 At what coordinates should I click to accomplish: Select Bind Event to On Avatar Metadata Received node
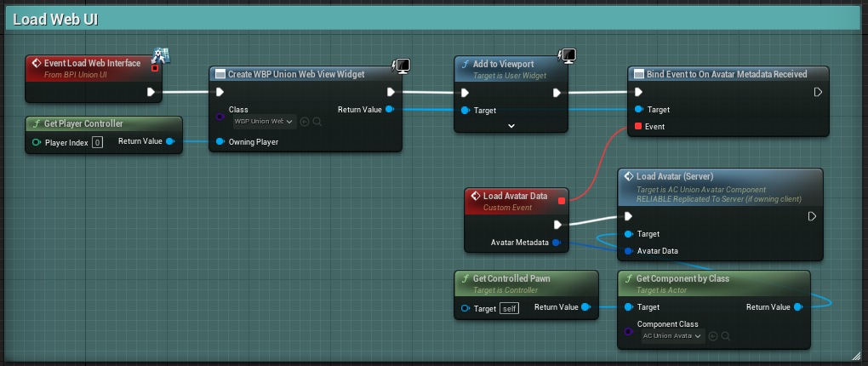(x=728, y=74)
